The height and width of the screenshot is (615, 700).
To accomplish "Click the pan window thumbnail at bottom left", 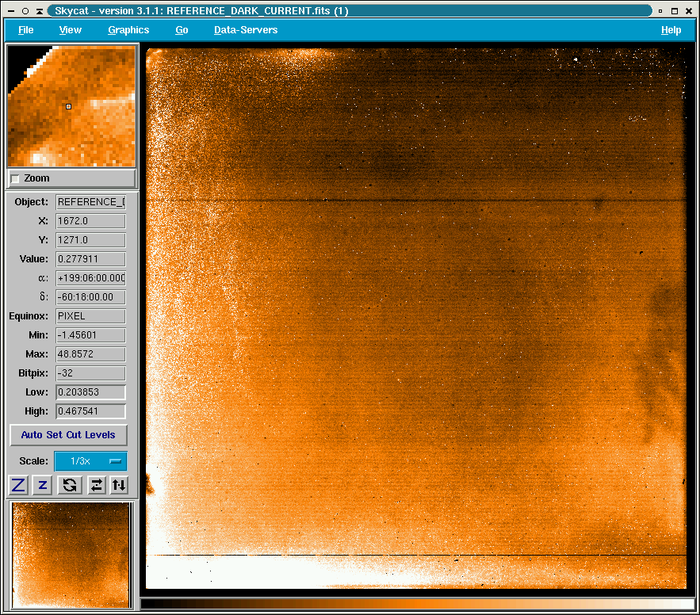I will coord(71,555).
